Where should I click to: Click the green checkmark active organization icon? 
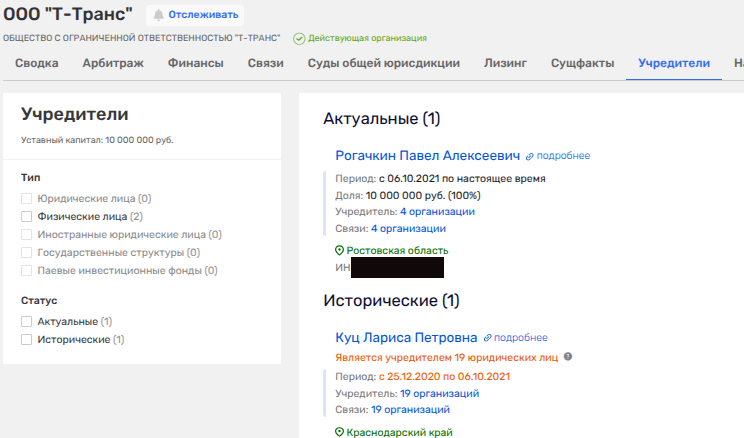(x=299, y=38)
